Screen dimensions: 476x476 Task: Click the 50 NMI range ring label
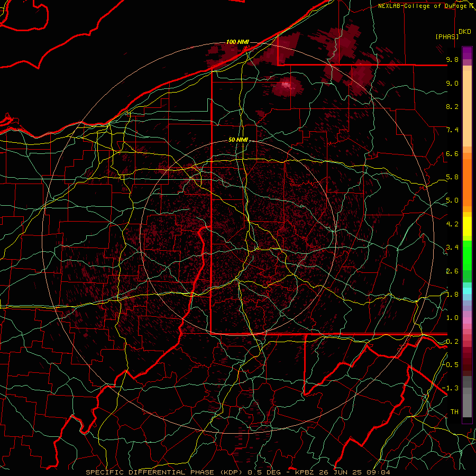(239, 140)
